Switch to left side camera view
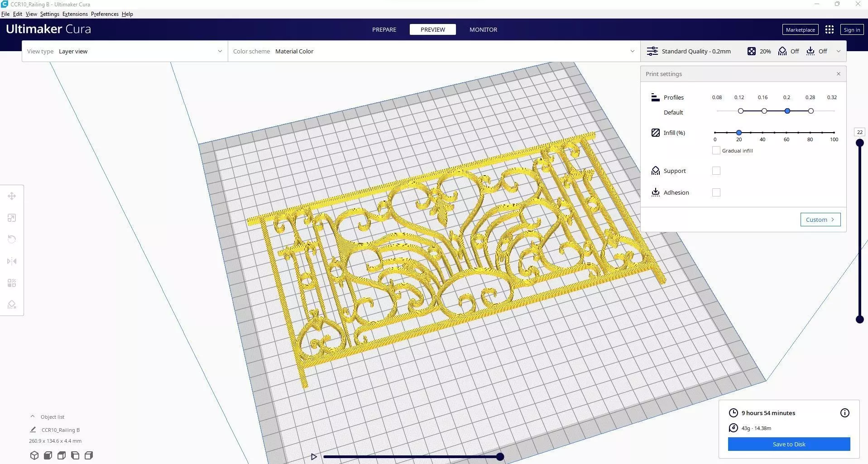 click(x=75, y=455)
